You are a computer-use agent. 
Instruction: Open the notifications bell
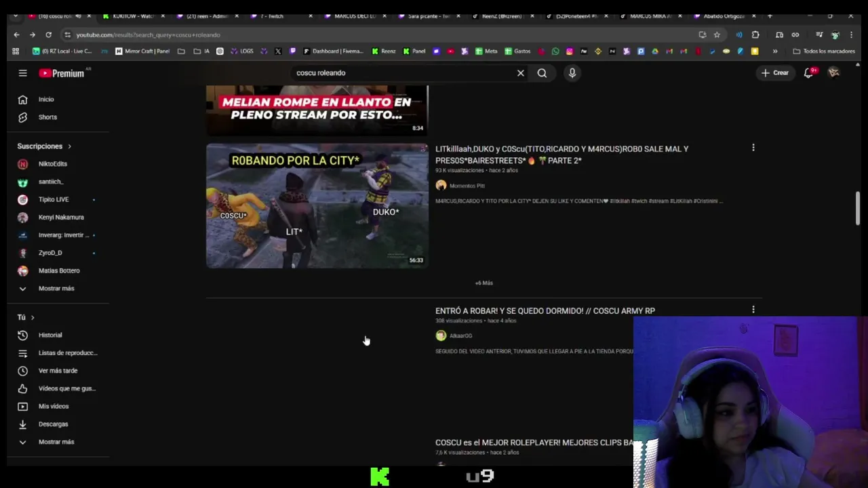click(808, 73)
